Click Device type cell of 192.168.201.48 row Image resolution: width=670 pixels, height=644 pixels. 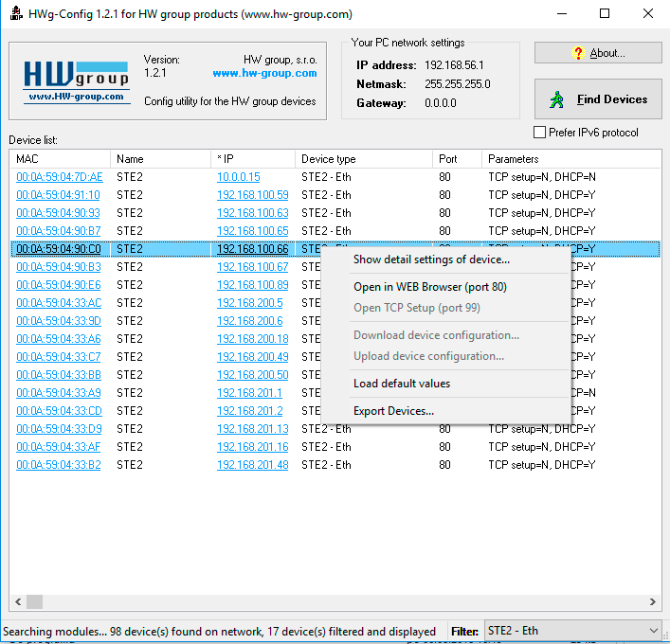click(x=326, y=465)
